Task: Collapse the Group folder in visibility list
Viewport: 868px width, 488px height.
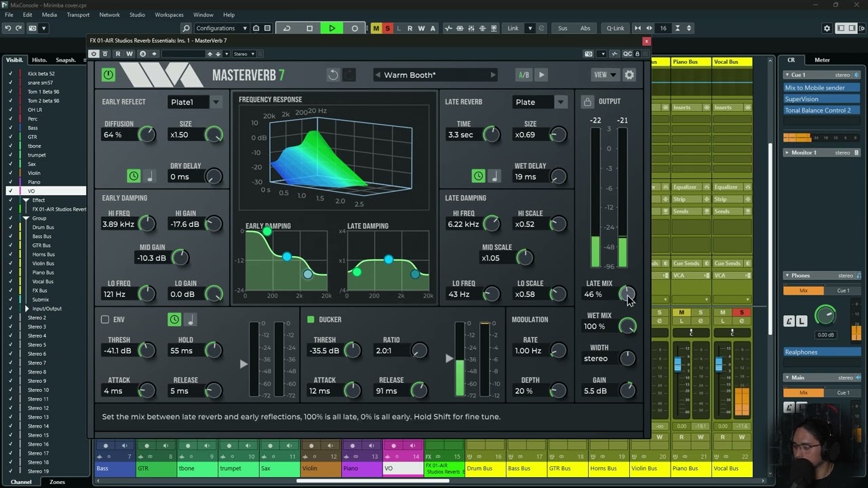Action: [x=26, y=218]
